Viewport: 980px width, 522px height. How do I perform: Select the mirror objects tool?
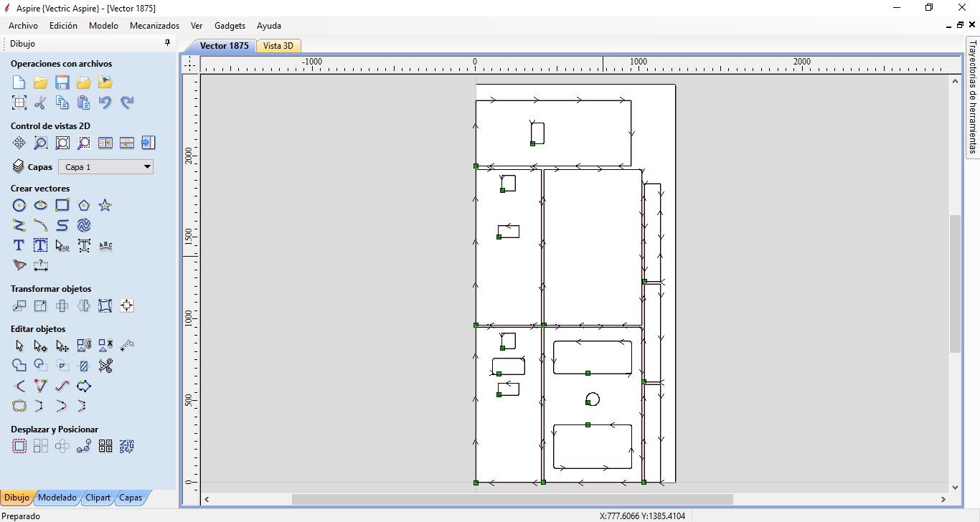tap(84, 305)
